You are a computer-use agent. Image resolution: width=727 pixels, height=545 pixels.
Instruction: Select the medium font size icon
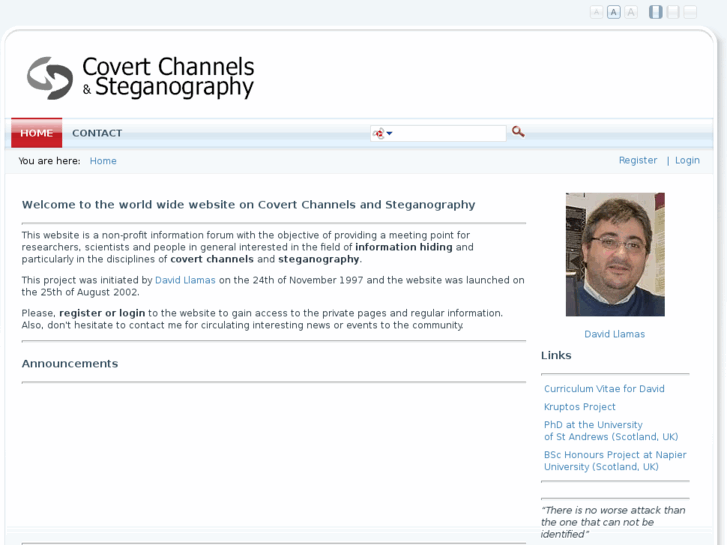pos(614,12)
